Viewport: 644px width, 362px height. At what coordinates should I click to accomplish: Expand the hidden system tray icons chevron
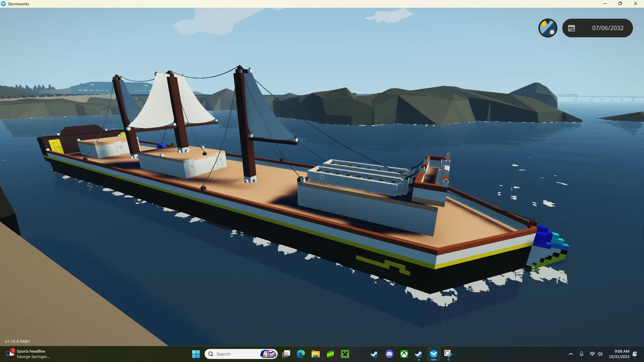(x=571, y=354)
